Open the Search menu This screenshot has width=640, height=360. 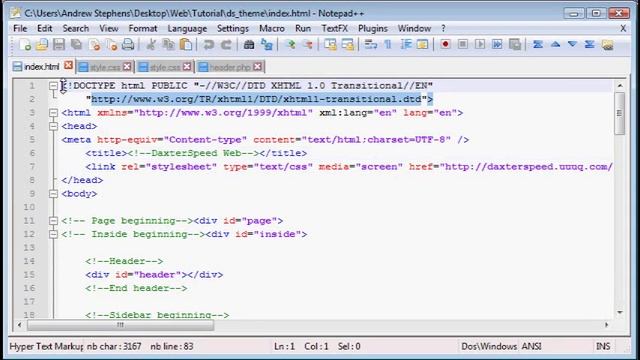coord(76,29)
